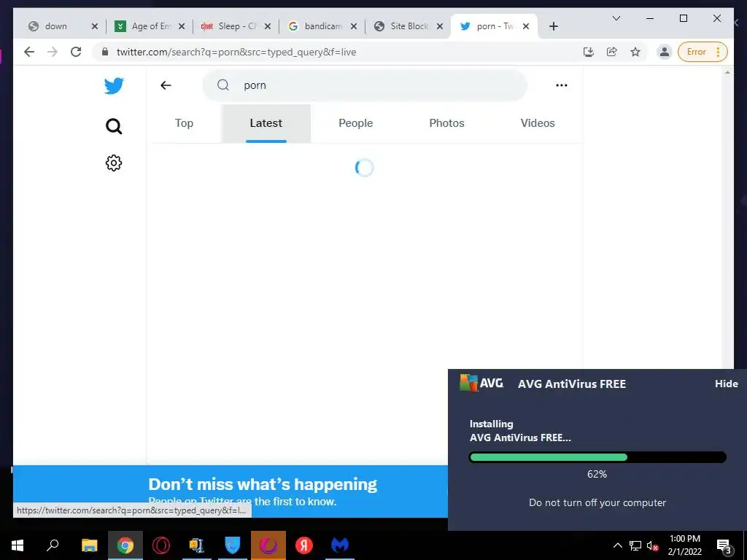Open Settings gear in Twitter sidebar

coord(113,163)
